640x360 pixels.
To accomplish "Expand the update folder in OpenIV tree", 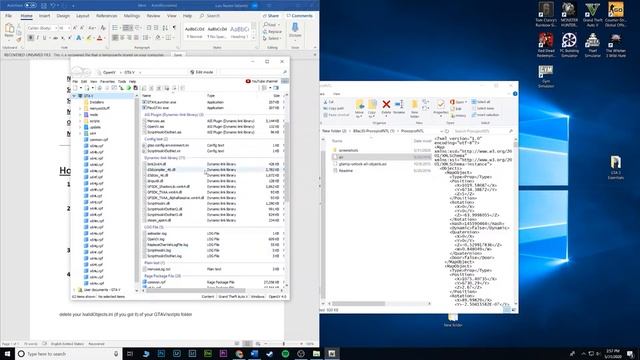I will point(80,127).
